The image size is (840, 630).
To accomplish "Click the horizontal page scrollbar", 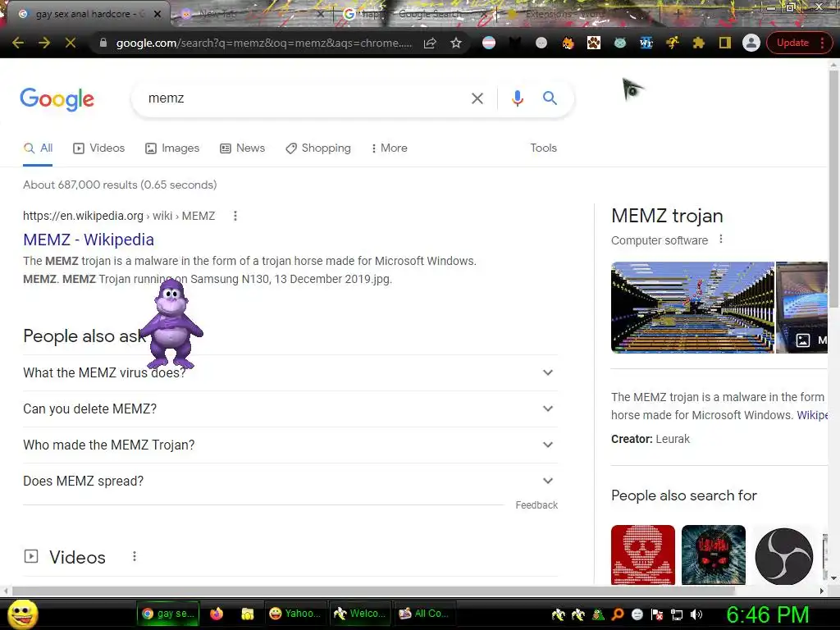I will 373,591.
